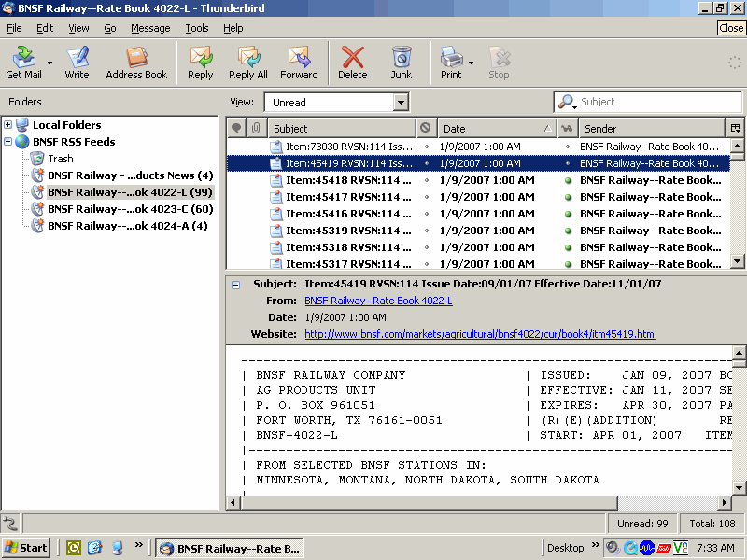The height and width of the screenshot is (560, 747).
Task: Open the Get Mail dropdown arrow
Action: coord(49,63)
